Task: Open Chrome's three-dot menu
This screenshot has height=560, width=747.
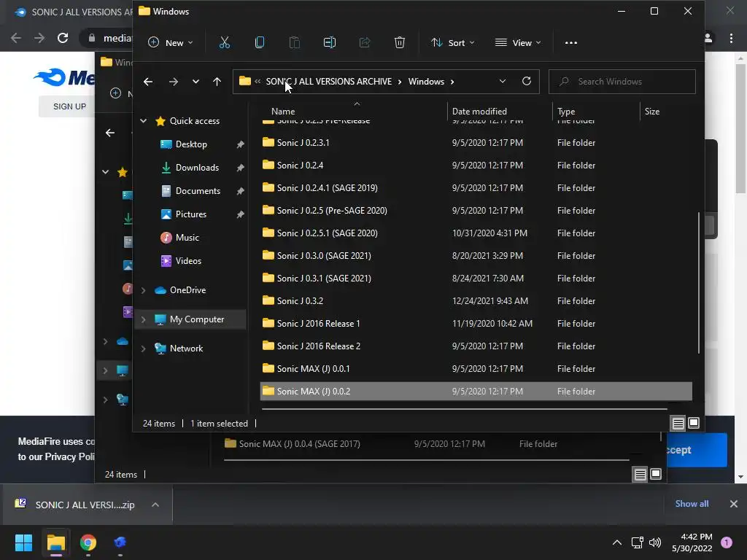Action: click(x=731, y=38)
